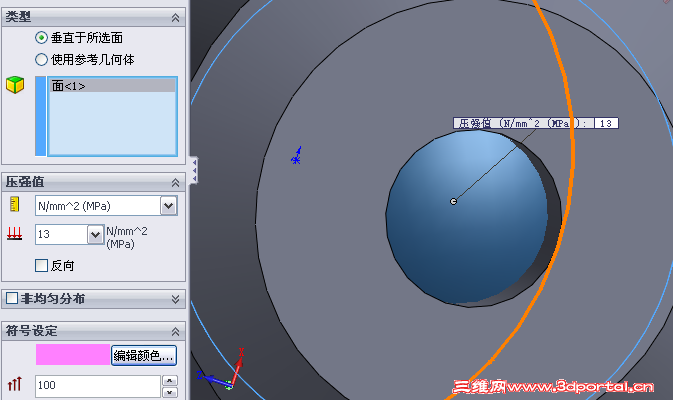Screen dimensions: 673x400
Task: Click the XYZ coordinate triad
Action: [x=222, y=370]
